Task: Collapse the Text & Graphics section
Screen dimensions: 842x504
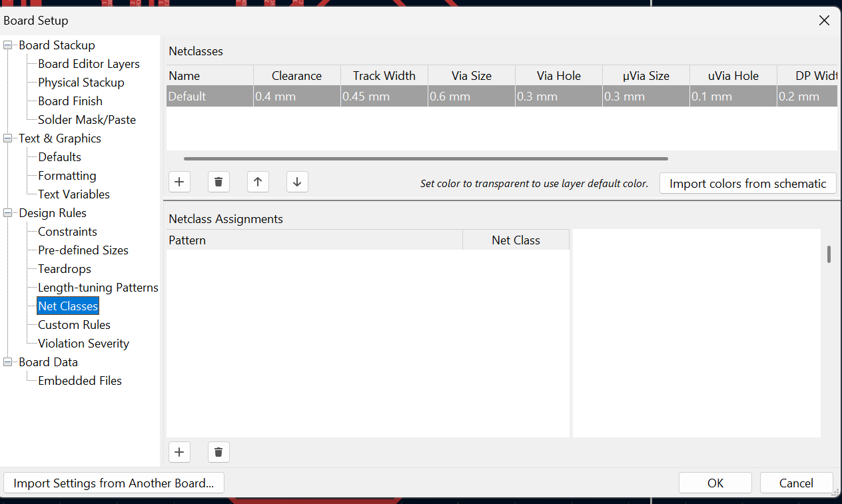Action: click(x=7, y=138)
